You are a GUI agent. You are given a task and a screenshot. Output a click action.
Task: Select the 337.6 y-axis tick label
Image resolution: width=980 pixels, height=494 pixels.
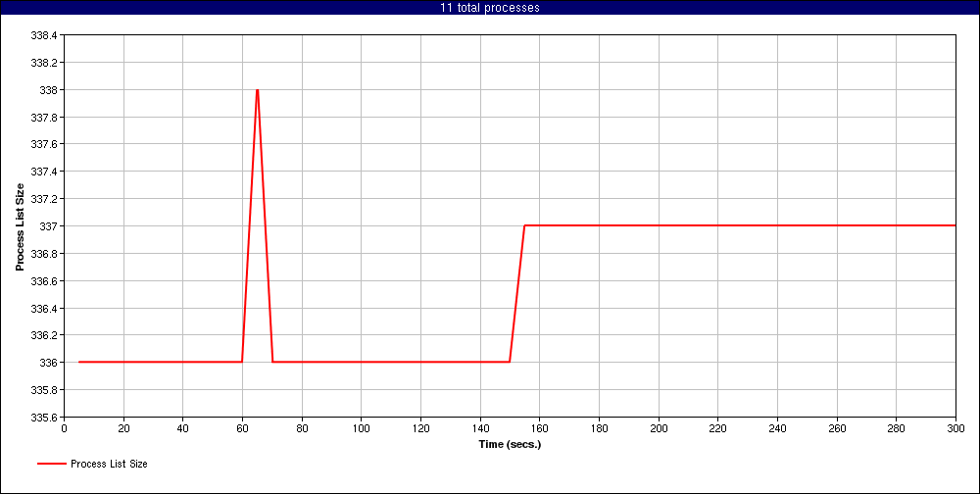[x=45, y=144]
